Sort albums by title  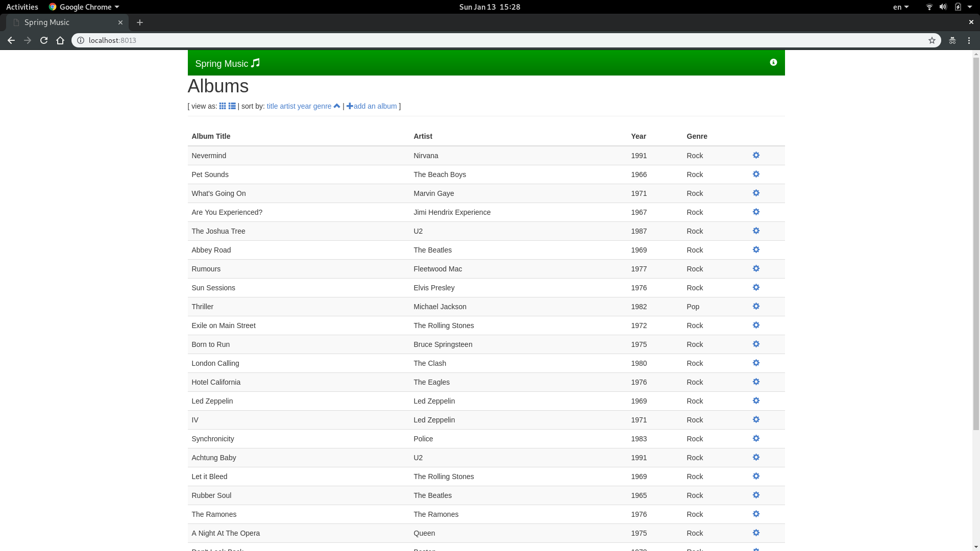click(x=272, y=106)
